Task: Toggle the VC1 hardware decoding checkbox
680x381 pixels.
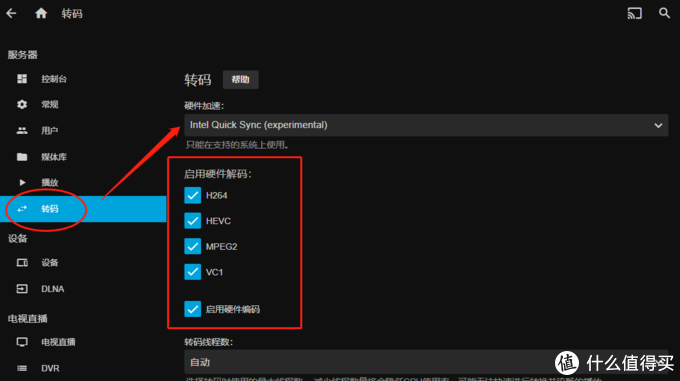Action: point(193,272)
